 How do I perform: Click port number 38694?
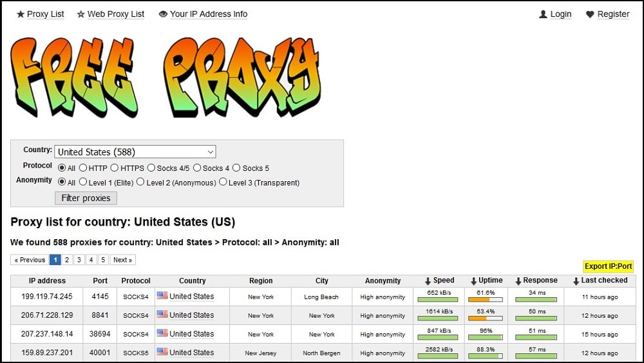(100, 334)
